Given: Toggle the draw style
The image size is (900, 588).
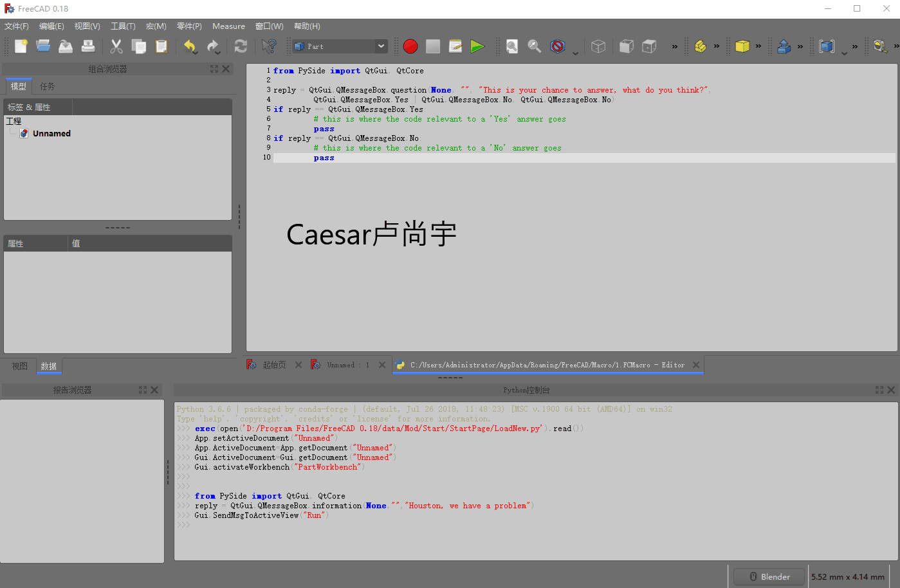Looking at the screenshot, I should click(557, 46).
